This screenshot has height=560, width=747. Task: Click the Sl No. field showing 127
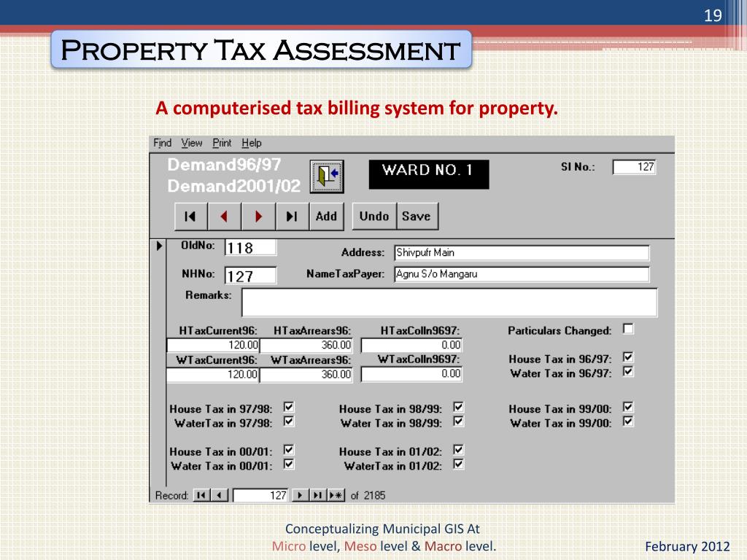[634, 167]
